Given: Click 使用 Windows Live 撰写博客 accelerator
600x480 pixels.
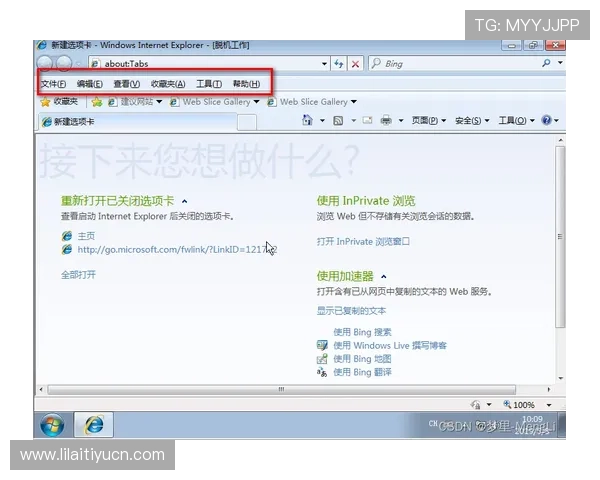Looking at the screenshot, I should (390, 345).
